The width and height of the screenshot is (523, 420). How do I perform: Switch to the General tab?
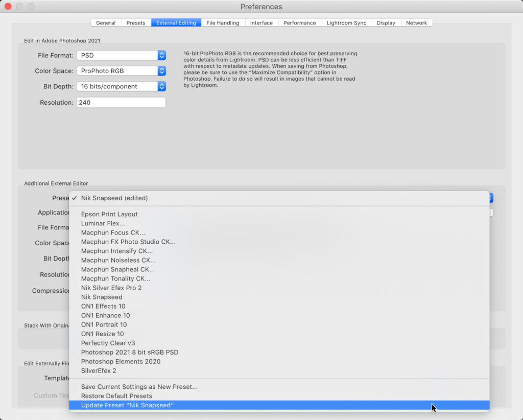coord(106,23)
